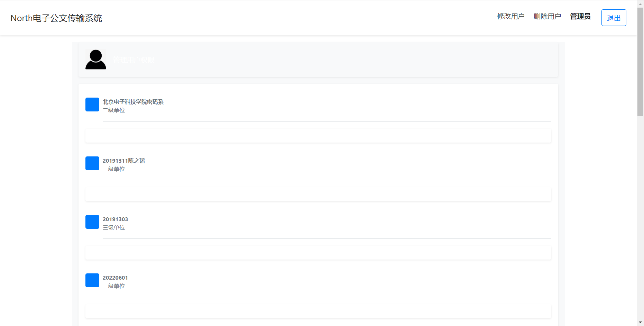644x326 pixels.
Task: Click the faint 管理用户权限 heading
Action: 134,60
